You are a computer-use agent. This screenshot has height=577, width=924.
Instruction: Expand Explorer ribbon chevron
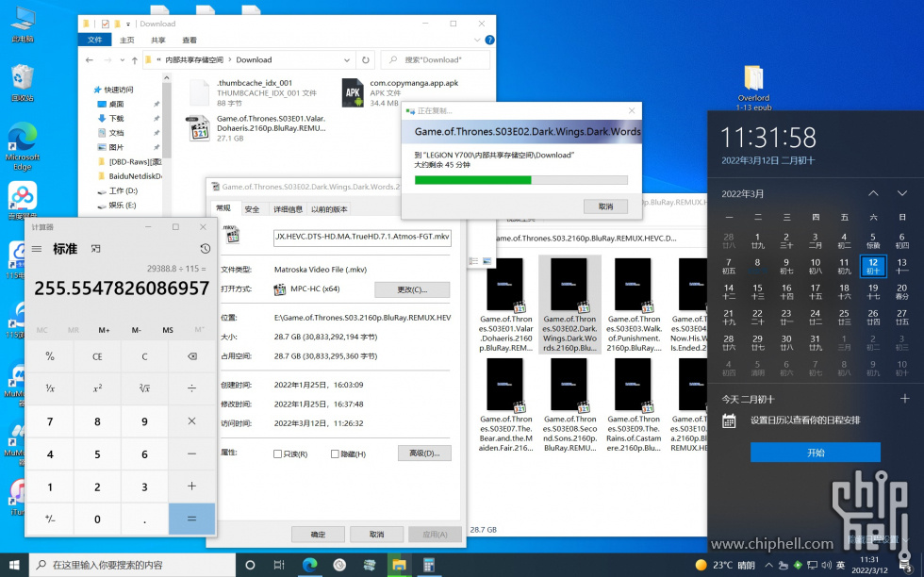coord(477,41)
